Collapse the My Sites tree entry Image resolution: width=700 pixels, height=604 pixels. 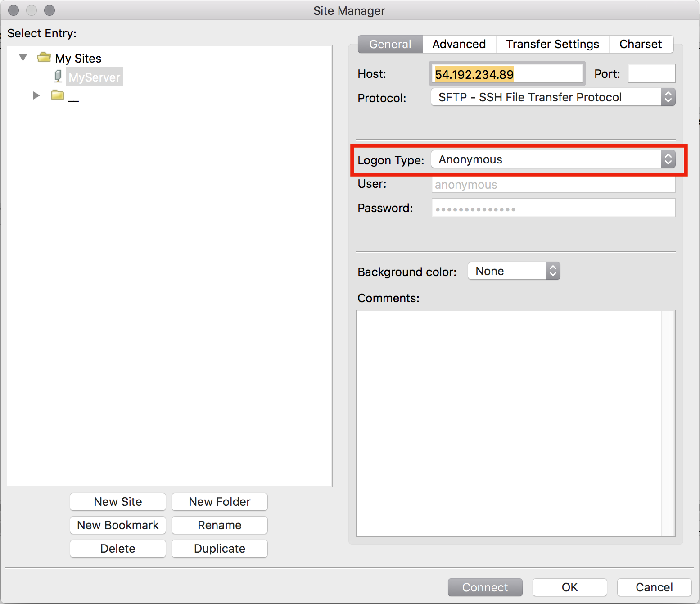coord(23,57)
